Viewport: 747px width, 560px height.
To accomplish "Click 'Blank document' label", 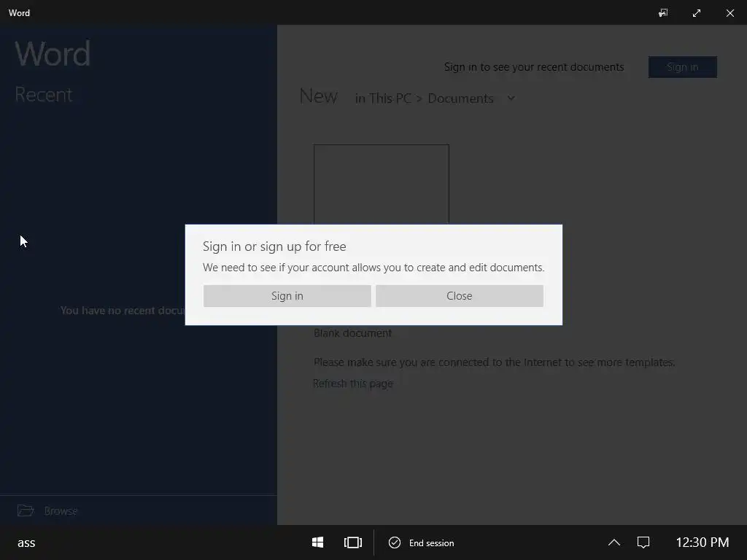I will point(352,332).
